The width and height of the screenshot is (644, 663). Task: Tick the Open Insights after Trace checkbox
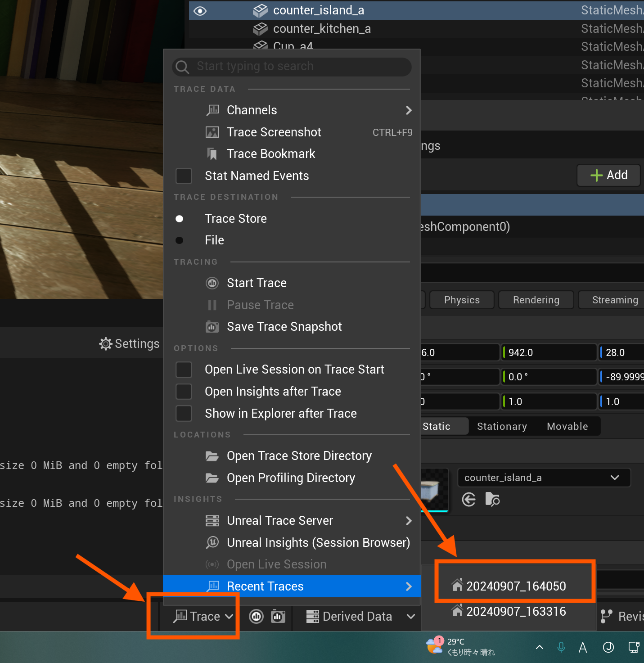pyautogui.click(x=184, y=392)
